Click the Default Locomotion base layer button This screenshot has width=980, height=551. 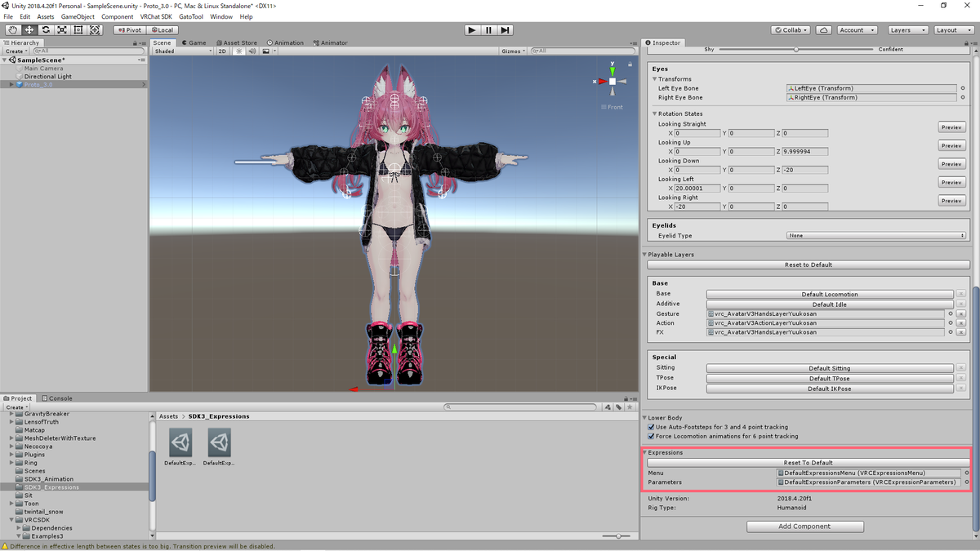tap(830, 294)
